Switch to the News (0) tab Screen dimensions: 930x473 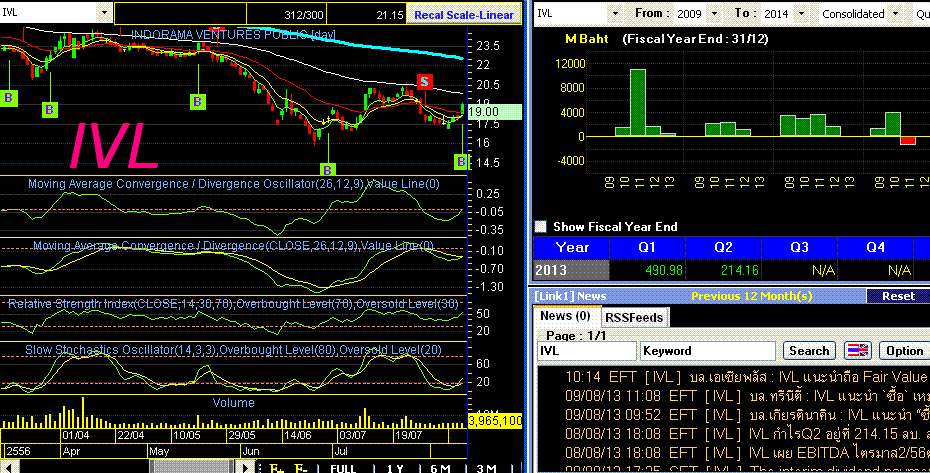click(x=565, y=316)
